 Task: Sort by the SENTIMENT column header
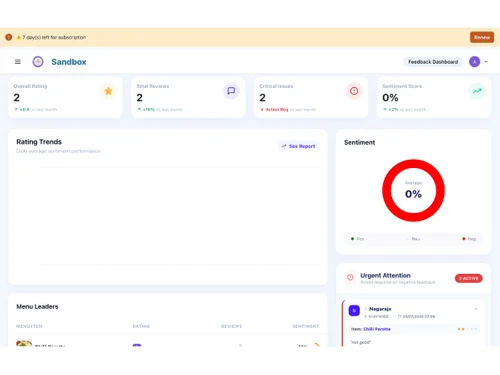tap(306, 326)
